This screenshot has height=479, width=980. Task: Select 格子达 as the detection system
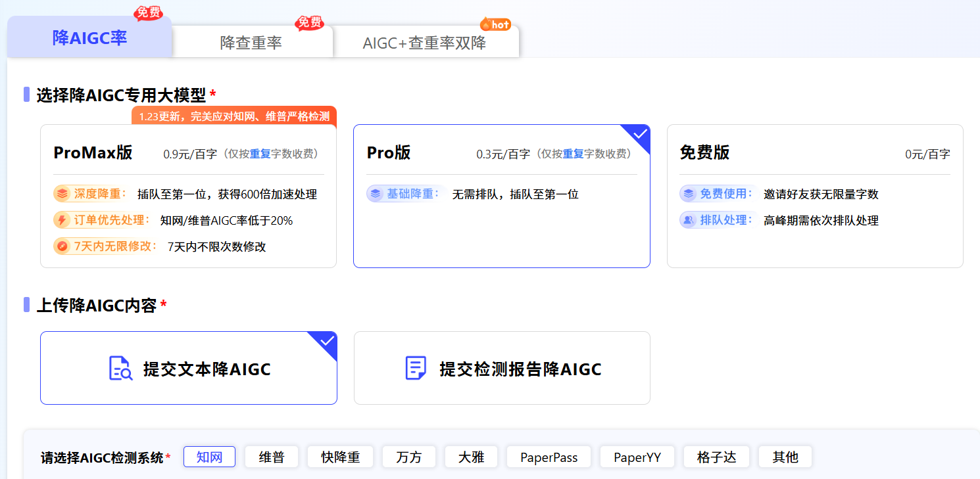716,457
